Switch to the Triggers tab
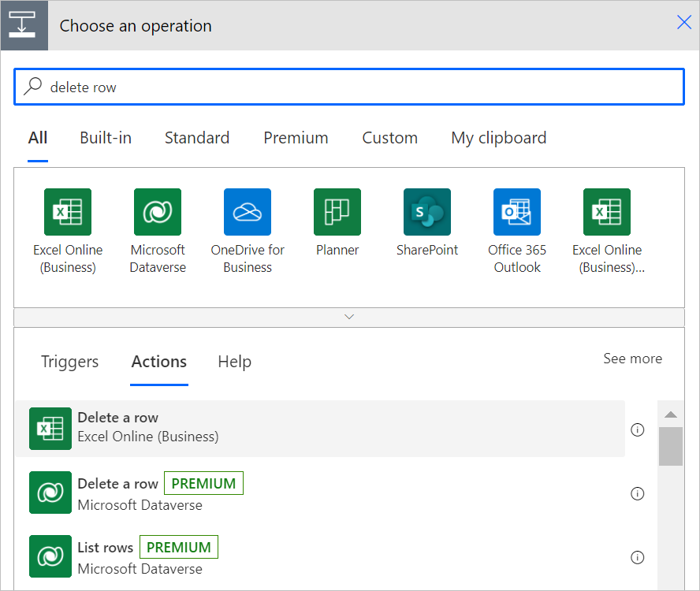This screenshot has height=591, width=700. click(x=69, y=362)
